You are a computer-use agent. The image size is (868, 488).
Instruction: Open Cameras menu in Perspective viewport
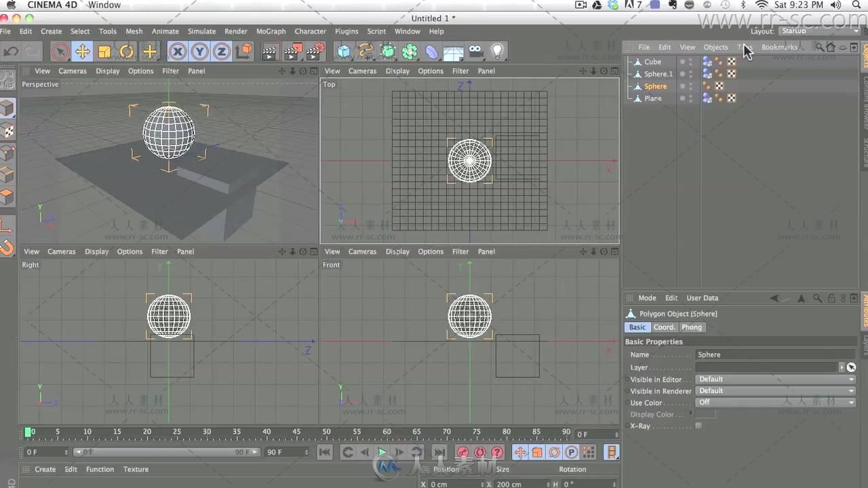pyautogui.click(x=73, y=71)
